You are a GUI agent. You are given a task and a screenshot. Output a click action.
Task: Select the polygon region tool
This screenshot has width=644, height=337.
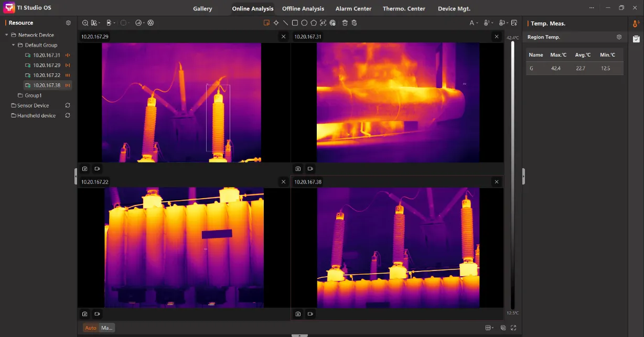tap(314, 23)
